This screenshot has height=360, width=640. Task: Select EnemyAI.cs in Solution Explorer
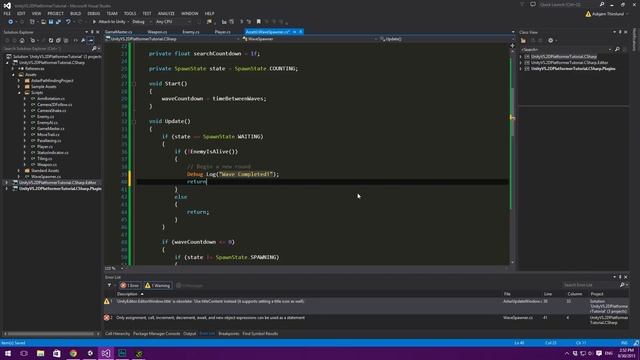pos(47,122)
